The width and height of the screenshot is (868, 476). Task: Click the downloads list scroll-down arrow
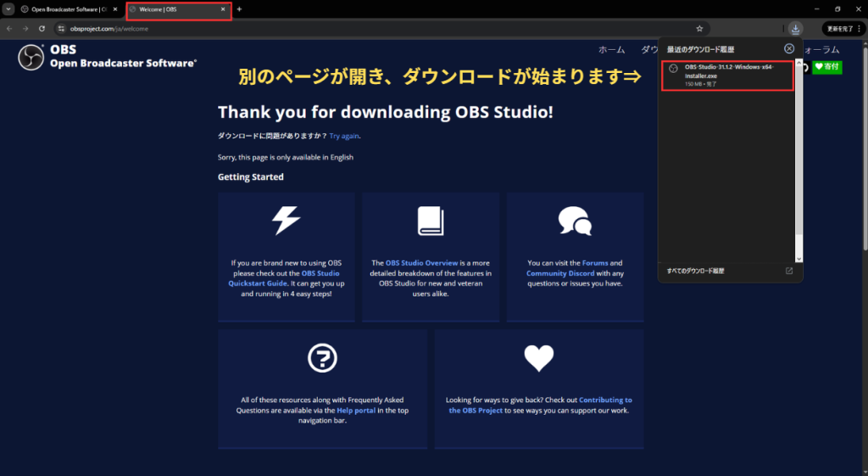798,258
